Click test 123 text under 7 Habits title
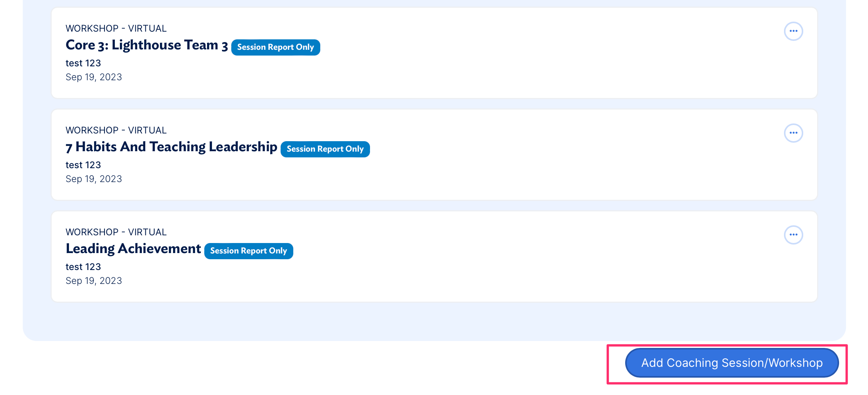This screenshot has width=868, height=395. [x=83, y=165]
